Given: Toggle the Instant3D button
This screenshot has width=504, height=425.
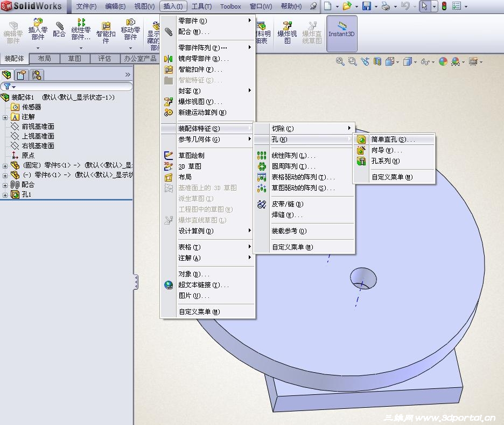Looking at the screenshot, I should (342, 33).
